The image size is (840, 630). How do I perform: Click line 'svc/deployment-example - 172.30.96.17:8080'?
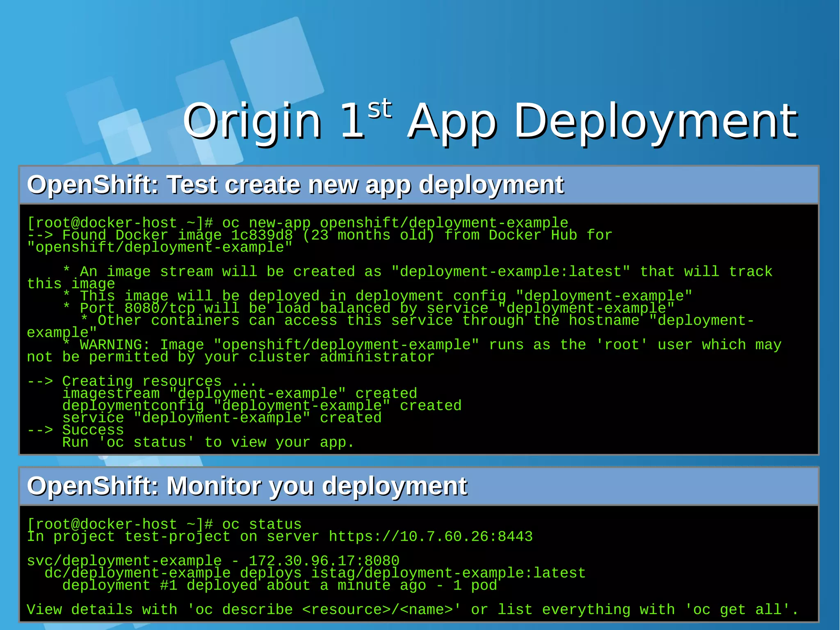(x=213, y=561)
